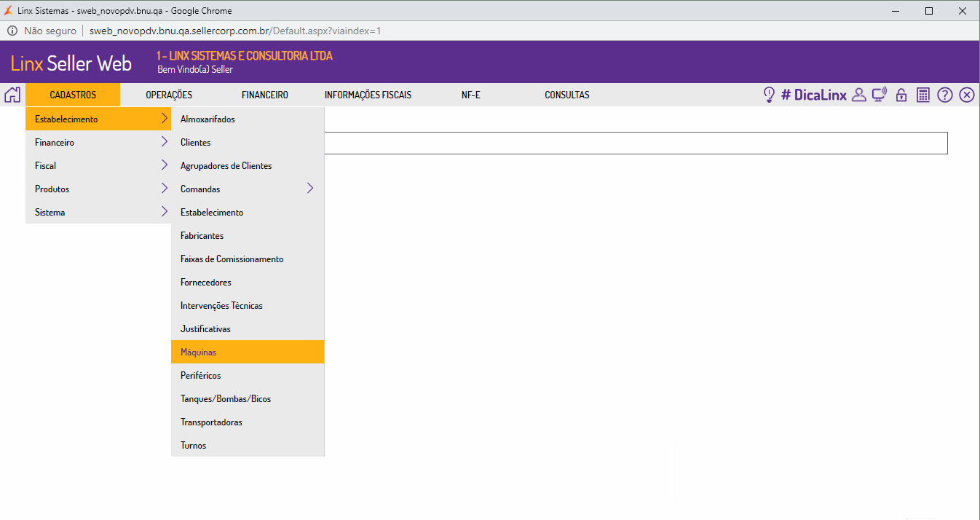Open the help question mark icon
Viewport: 980px width, 520px height.
click(945, 95)
